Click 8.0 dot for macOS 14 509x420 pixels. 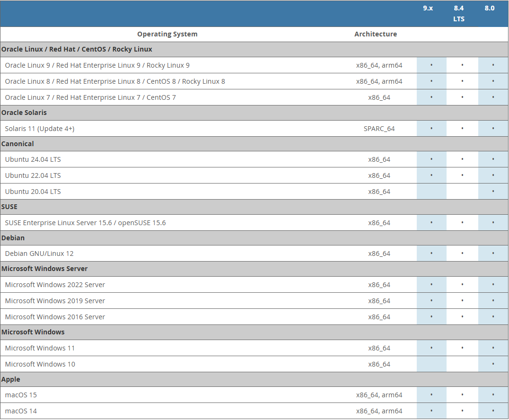coord(493,411)
